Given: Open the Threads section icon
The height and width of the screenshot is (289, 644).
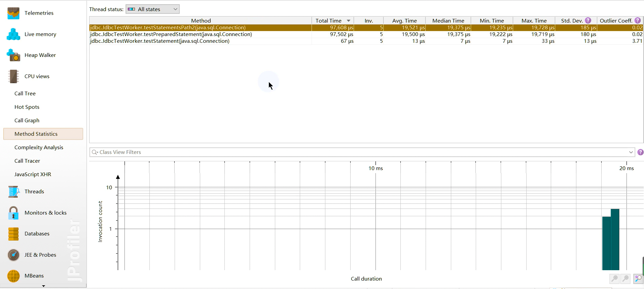Looking at the screenshot, I should point(13,192).
